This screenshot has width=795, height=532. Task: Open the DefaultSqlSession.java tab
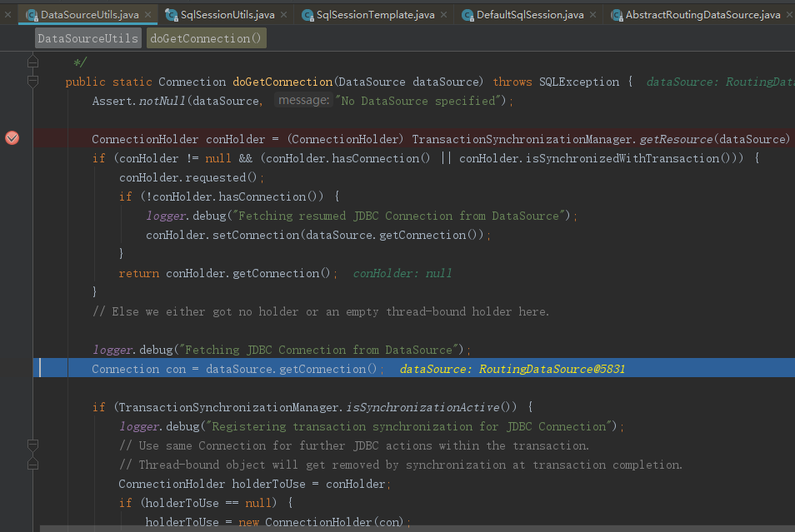click(x=529, y=15)
